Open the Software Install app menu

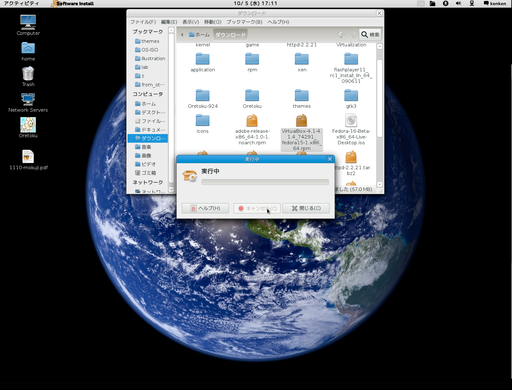72,3
